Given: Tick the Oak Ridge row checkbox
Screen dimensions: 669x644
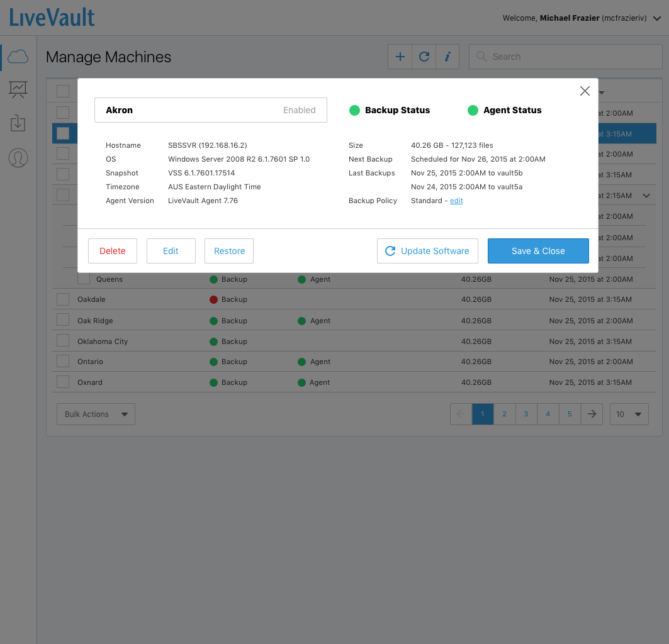Looking at the screenshot, I should coord(63,320).
